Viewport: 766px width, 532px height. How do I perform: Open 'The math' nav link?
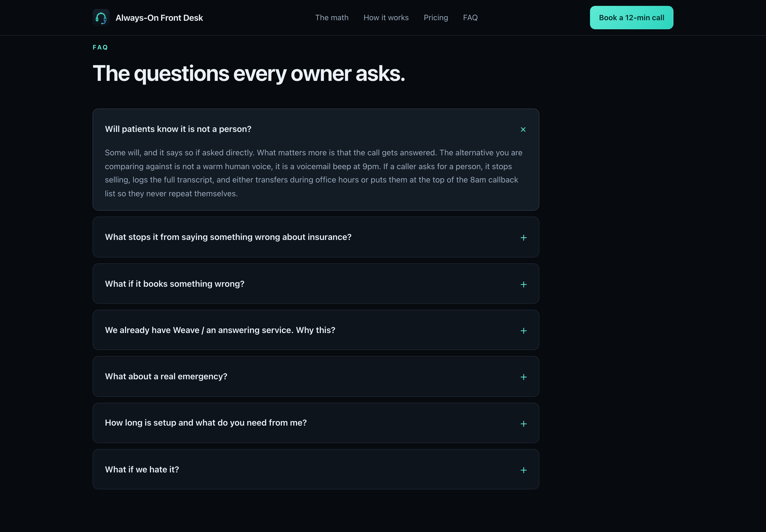tap(332, 18)
